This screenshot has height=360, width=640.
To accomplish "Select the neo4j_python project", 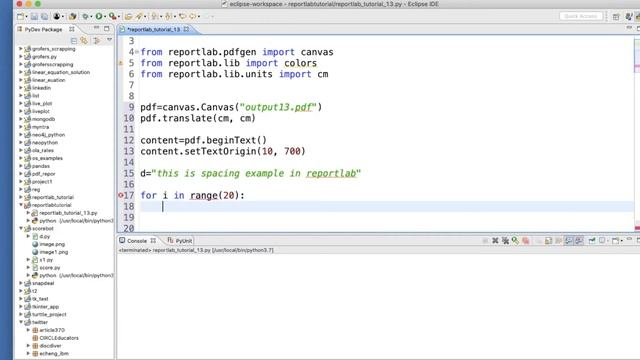I will (48, 135).
